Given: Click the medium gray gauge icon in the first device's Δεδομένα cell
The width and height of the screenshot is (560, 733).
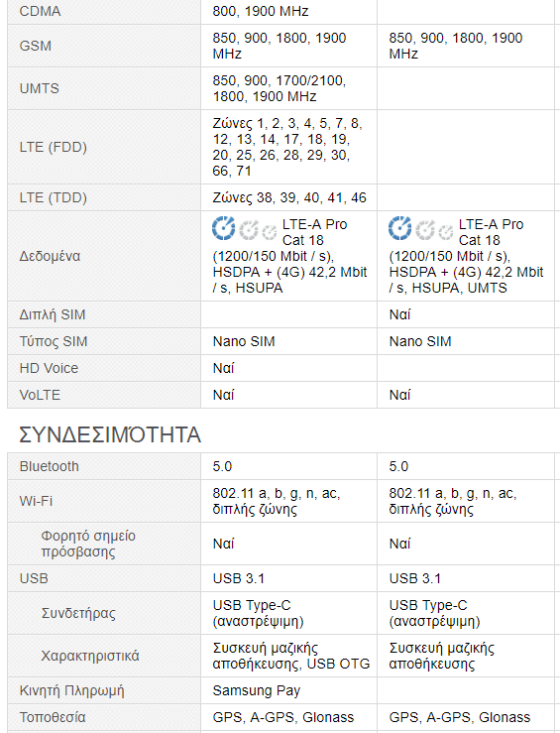Looking at the screenshot, I should pos(249,229).
